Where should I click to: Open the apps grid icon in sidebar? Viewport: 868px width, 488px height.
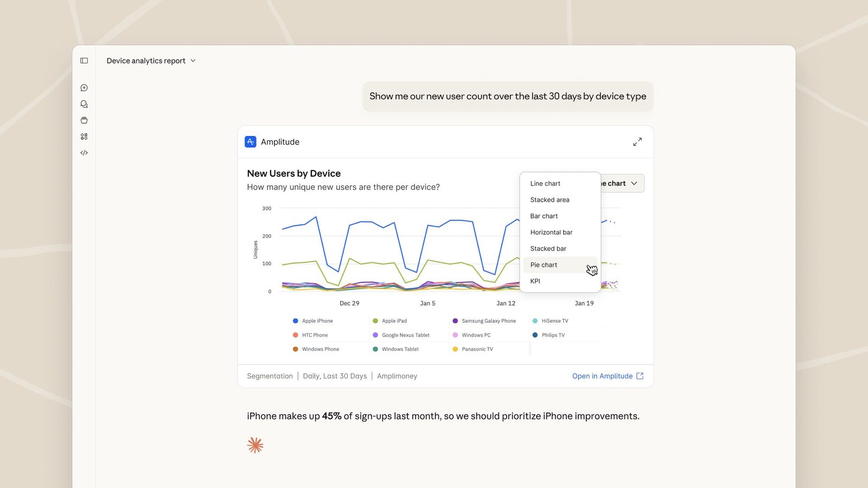tap(84, 137)
